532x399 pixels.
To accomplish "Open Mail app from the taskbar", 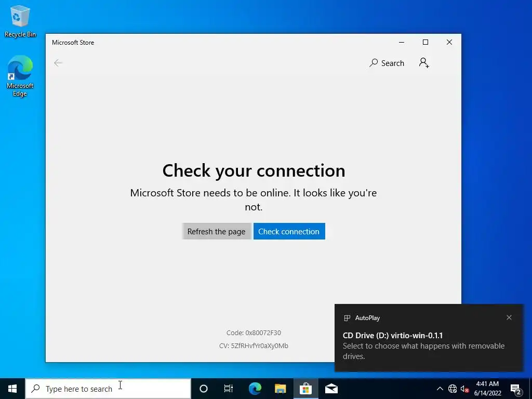I will (331, 389).
